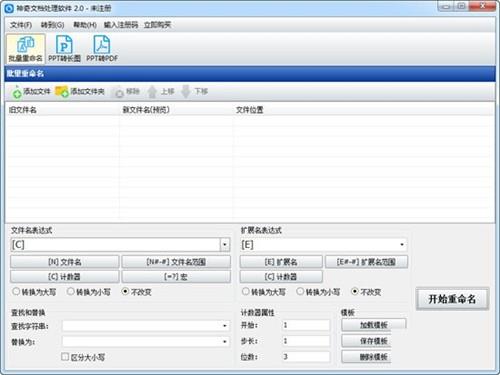The image size is (500, 375).
Task: Click the 开始重命名 button
Action: point(452,299)
